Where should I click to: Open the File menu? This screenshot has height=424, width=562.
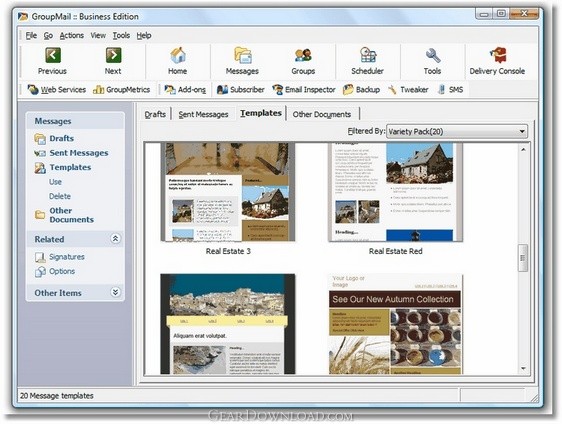(x=31, y=35)
